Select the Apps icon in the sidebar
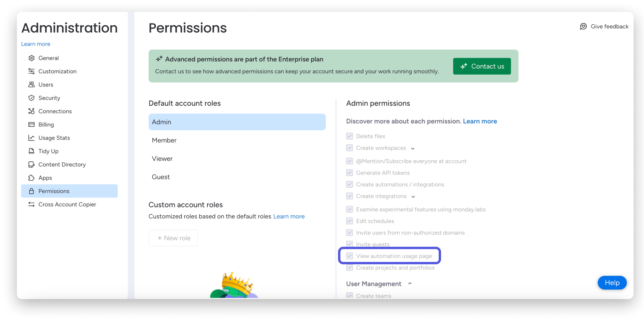The height and width of the screenshot is (321, 644). pyautogui.click(x=31, y=178)
